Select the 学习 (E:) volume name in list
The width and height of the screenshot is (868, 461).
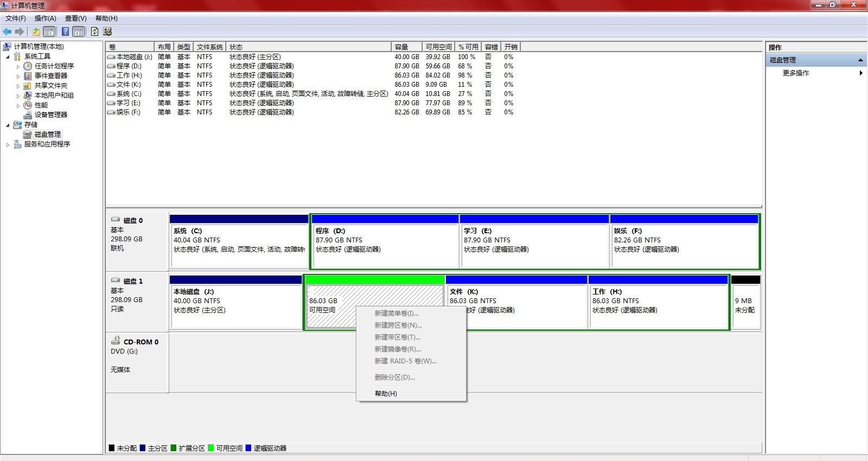[x=129, y=103]
